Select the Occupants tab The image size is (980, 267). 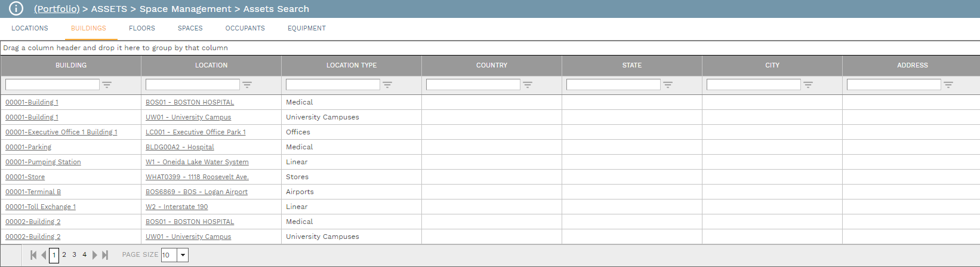245,28
